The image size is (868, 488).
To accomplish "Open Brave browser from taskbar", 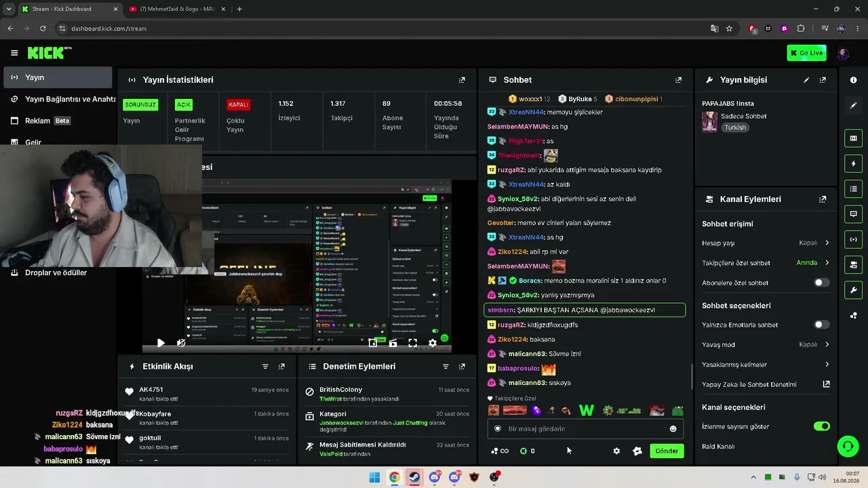I will click(474, 477).
